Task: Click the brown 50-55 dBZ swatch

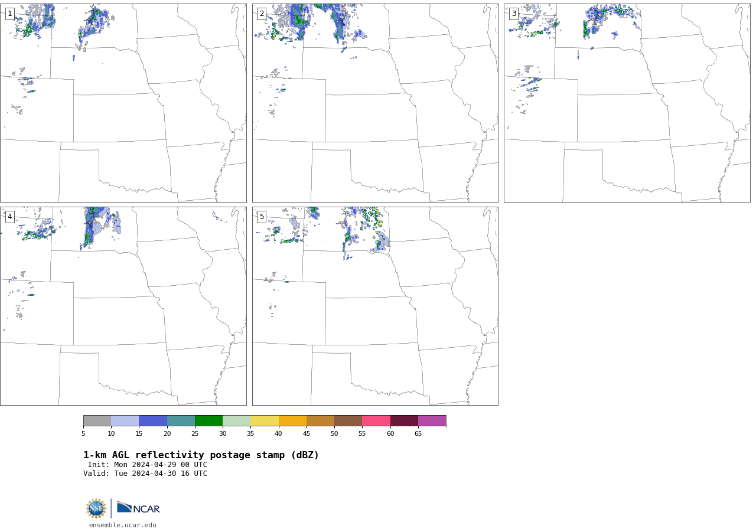Action: tap(348, 421)
